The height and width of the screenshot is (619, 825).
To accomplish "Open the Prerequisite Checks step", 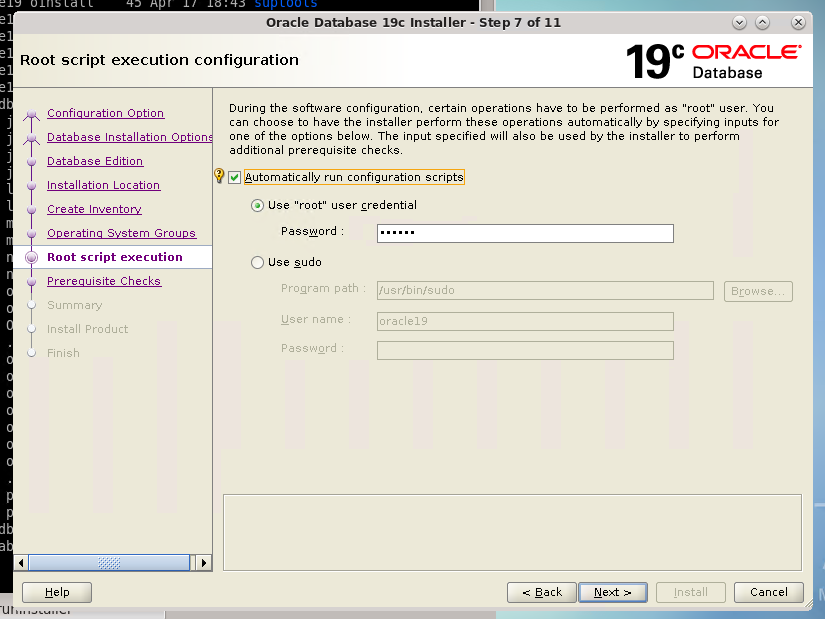I will click(104, 281).
